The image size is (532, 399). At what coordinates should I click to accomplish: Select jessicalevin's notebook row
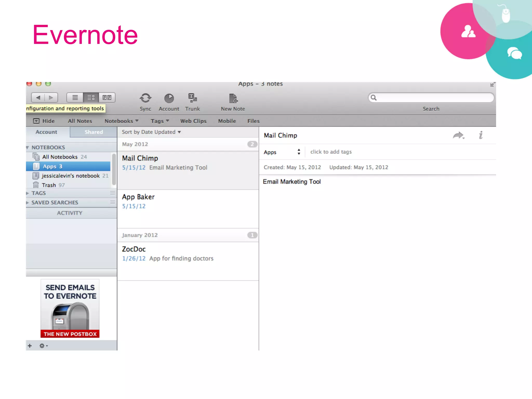pyautogui.click(x=69, y=176)
